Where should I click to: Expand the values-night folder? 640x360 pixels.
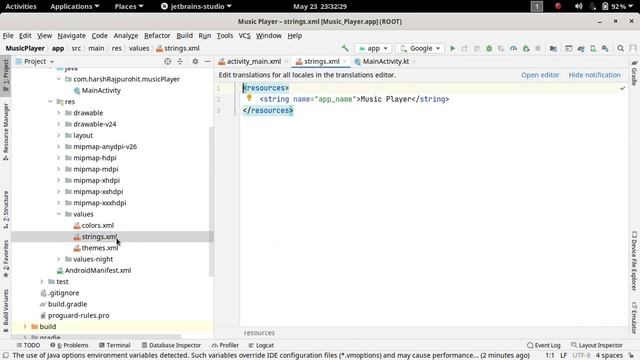point(59,259)
